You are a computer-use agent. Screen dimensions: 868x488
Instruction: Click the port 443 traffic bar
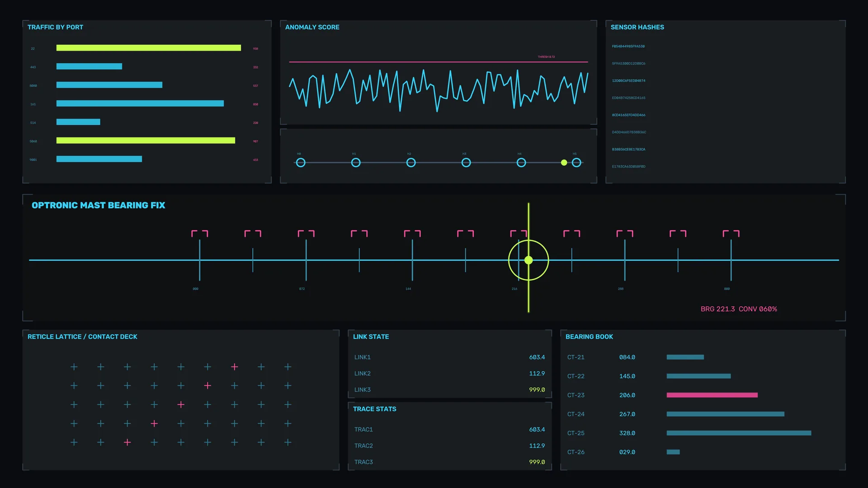pos(89,66)
